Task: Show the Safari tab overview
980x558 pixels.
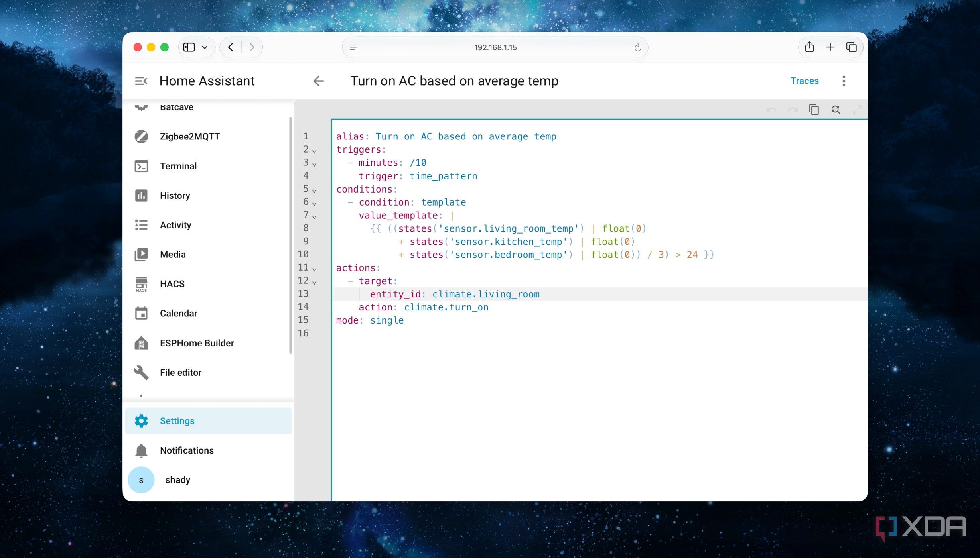Action: pyautogui.click(x=851, y=47)
